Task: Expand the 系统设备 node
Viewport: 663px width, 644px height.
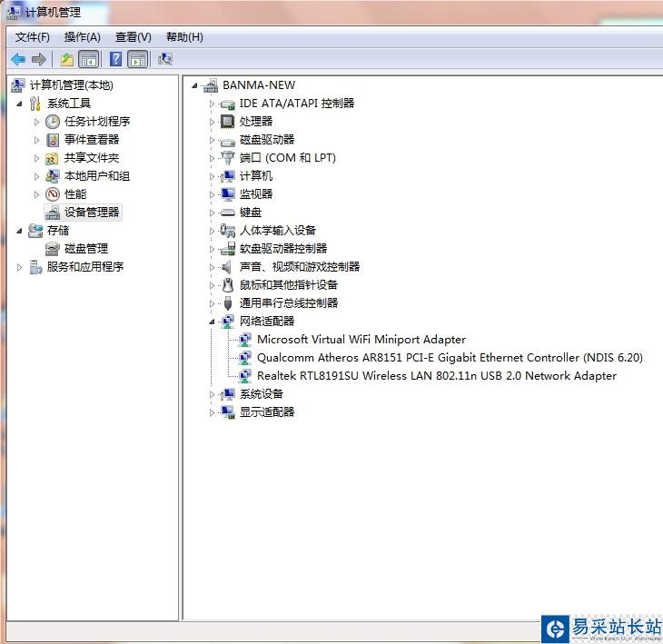Action: coord(212,394)
